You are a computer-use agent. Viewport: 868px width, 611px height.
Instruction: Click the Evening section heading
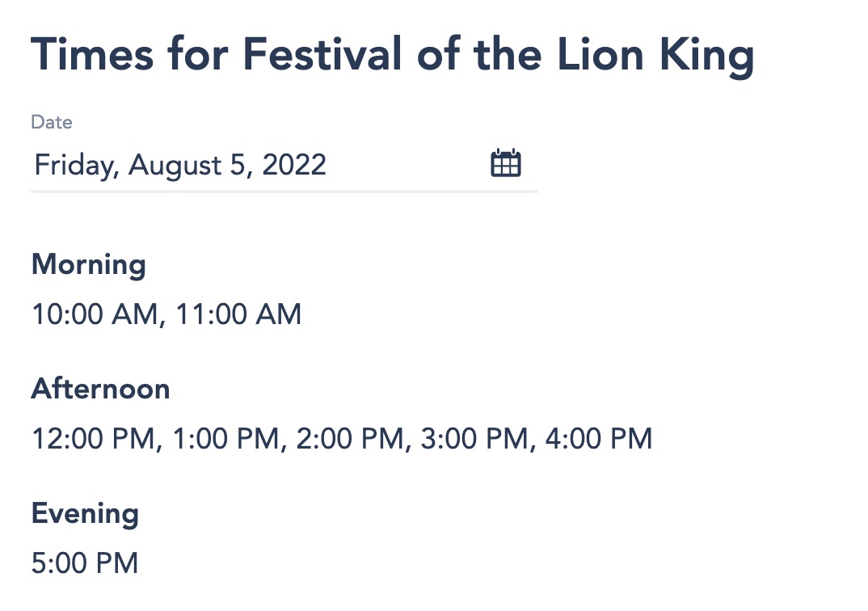click(x=85, y=514)
